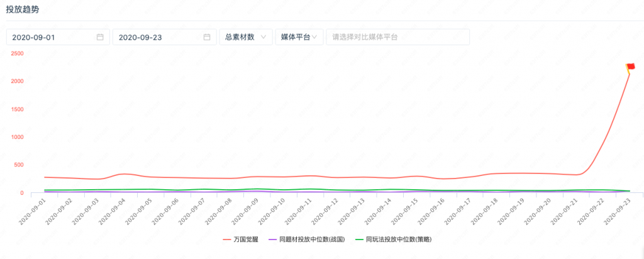Click the 2020-09-15 x-axis label

(404, 211)
